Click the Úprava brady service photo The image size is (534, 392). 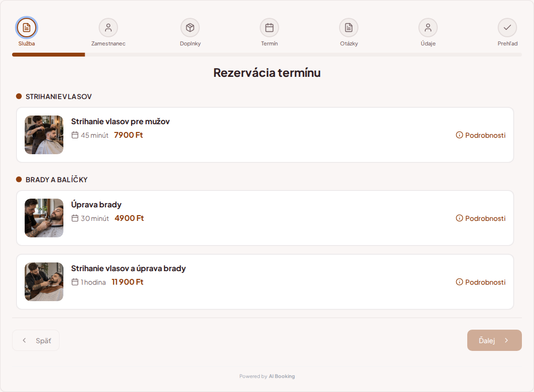coord(44,218)
